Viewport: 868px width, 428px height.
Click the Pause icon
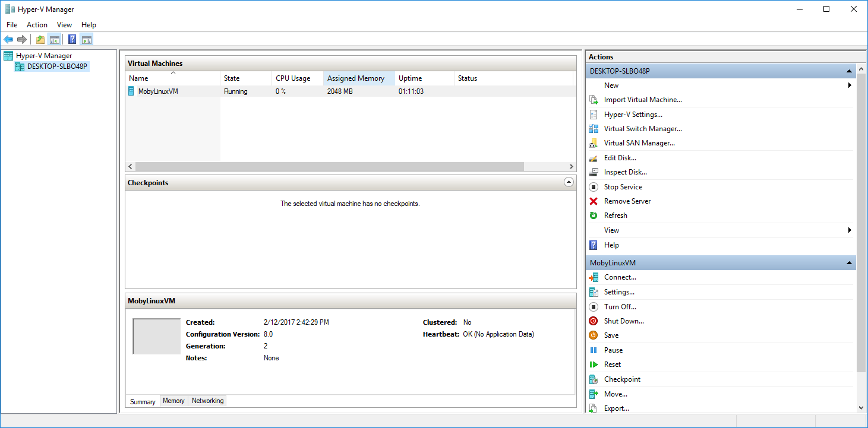pos(593,350)
